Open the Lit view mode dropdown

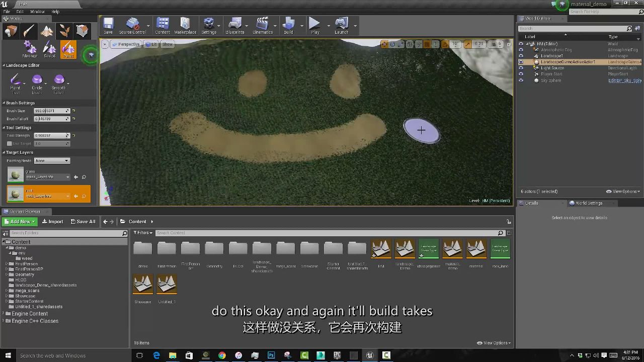151,44
